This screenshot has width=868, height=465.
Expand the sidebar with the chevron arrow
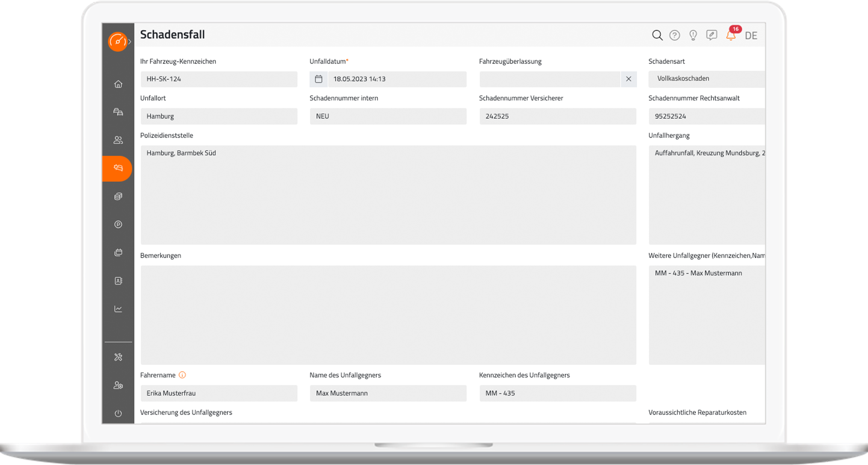130,41
